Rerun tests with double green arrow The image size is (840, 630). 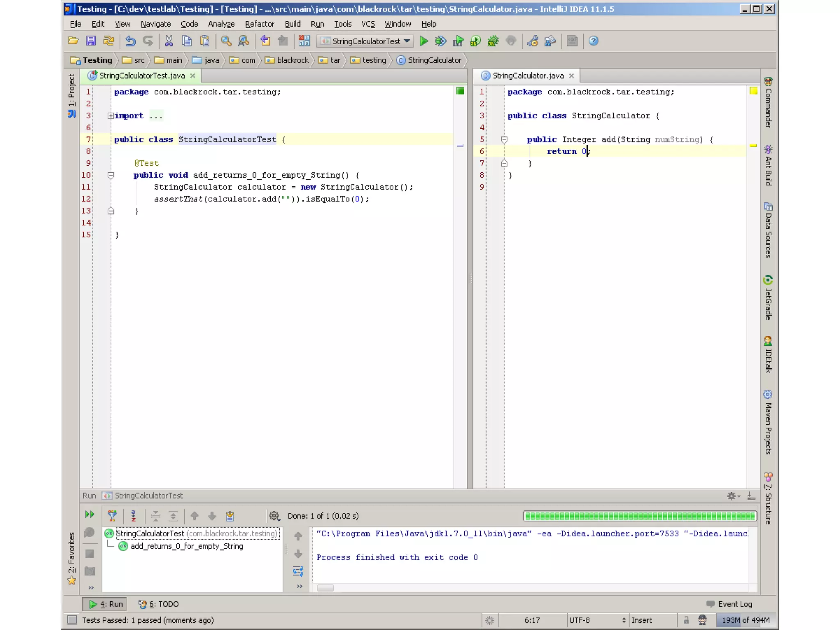(x=89, y=514)
